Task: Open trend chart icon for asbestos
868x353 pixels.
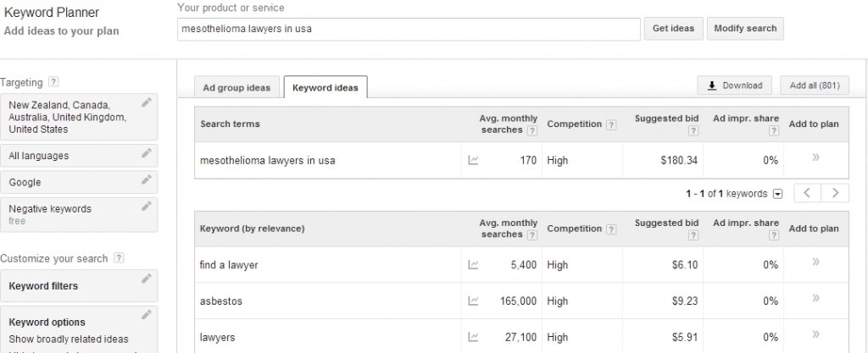Action: [x=473, y=301]
